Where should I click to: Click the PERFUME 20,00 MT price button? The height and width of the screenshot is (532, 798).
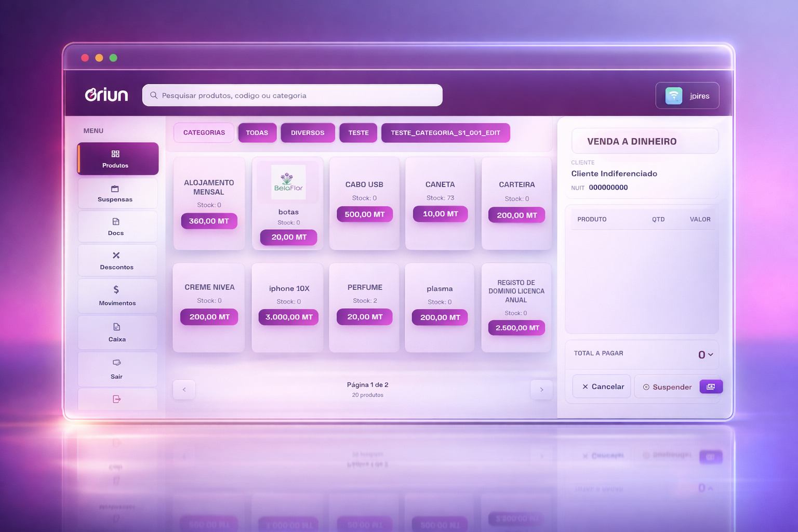click(x=365, y=317)
